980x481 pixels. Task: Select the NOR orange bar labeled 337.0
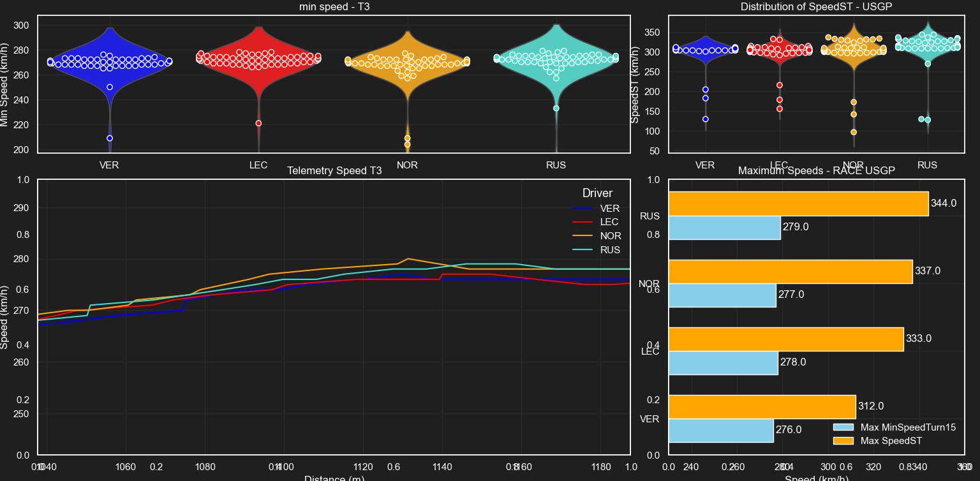(x=790, y=271)
